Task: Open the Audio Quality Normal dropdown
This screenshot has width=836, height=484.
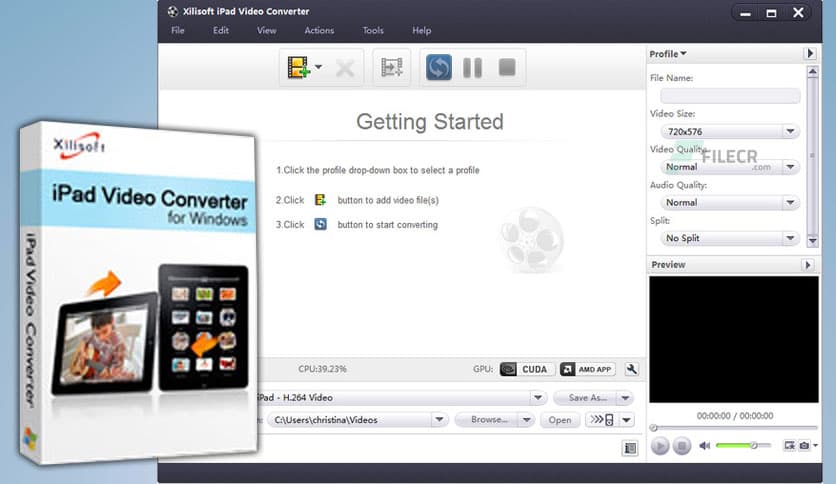Action: (730, 203)
